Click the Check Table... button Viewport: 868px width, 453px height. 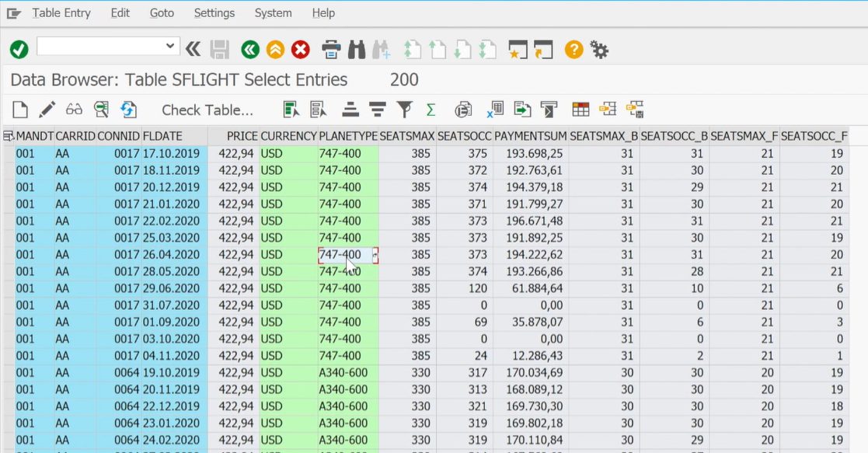click(207, 110)
